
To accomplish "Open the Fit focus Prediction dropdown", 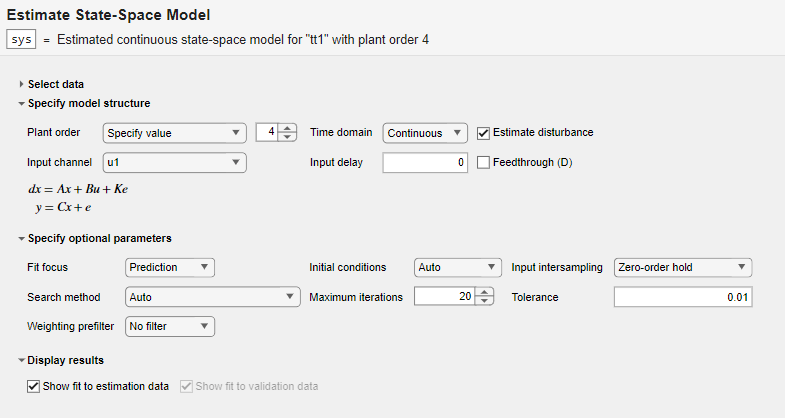I will coord(171,267).
